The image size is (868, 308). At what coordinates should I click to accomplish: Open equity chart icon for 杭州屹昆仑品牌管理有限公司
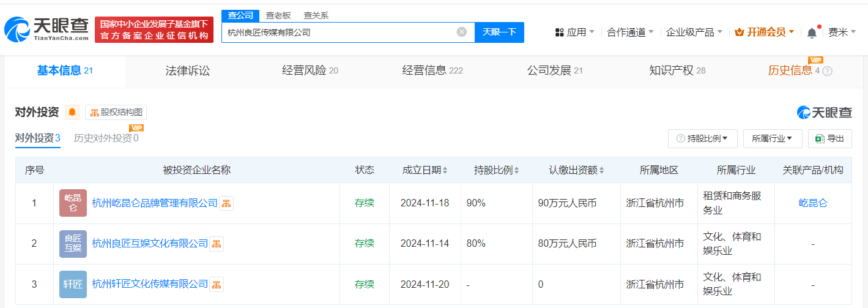pos(226,203)
